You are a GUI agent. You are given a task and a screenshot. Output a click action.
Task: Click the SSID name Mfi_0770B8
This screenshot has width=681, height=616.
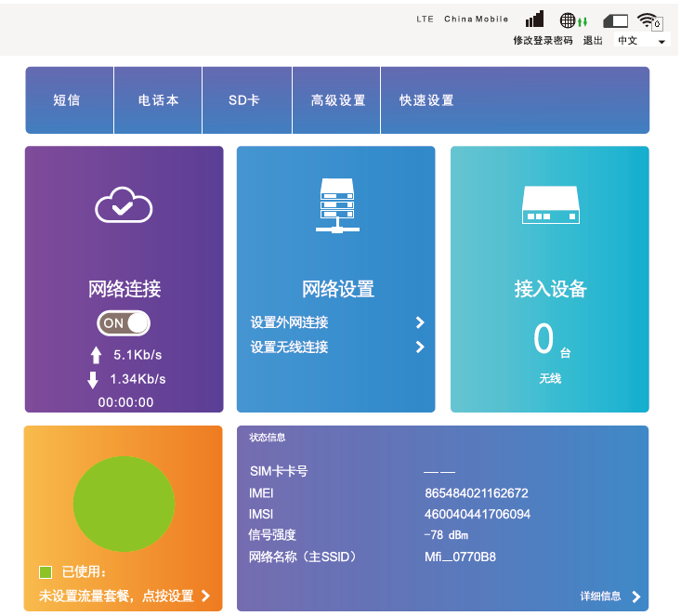click(460, 557)
